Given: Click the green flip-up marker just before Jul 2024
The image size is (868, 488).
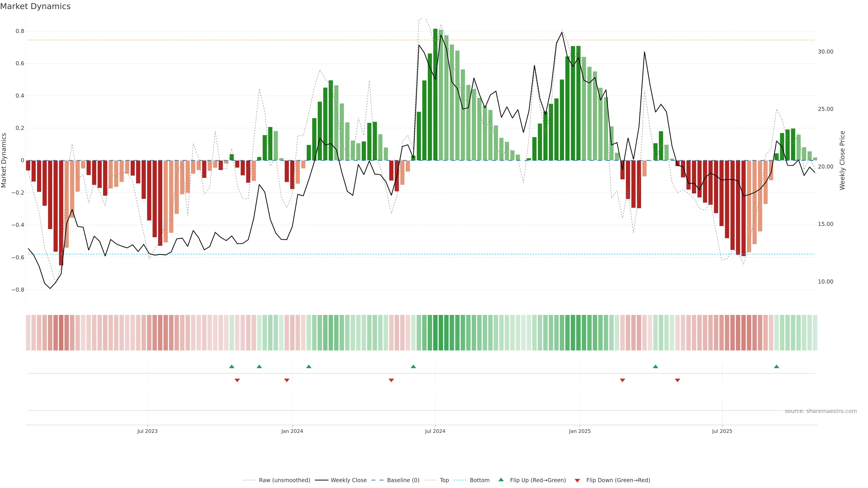Looking at the screenshot, I should [x=413, y=366].
